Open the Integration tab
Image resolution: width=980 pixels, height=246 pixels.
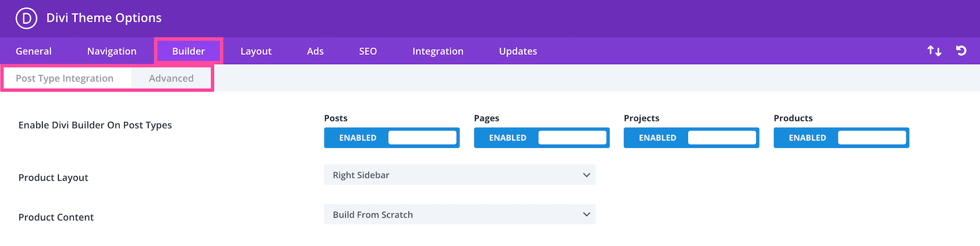click(x=438, y=51)
